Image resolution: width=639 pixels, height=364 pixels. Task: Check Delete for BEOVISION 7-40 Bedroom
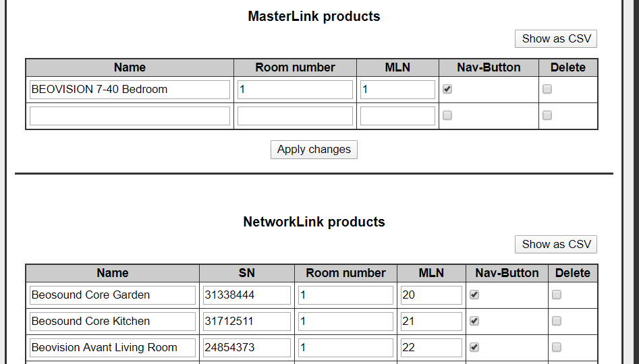pos(547,89)
